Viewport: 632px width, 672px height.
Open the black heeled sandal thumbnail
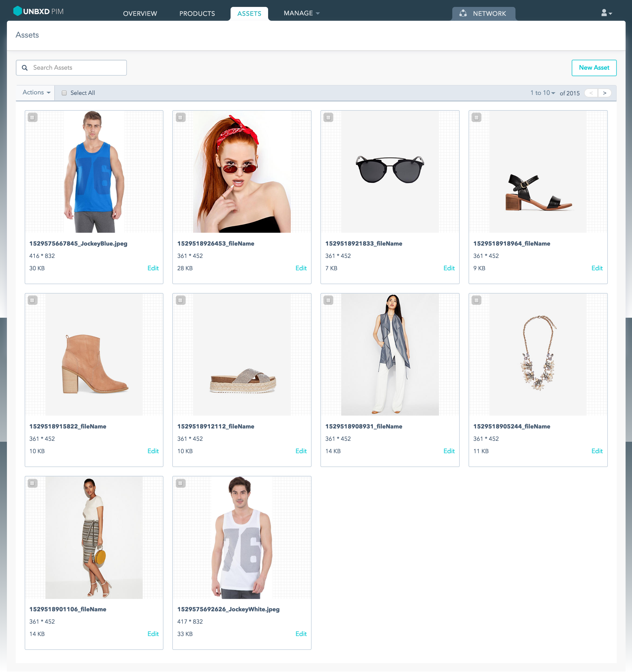[x=538, y=172]
